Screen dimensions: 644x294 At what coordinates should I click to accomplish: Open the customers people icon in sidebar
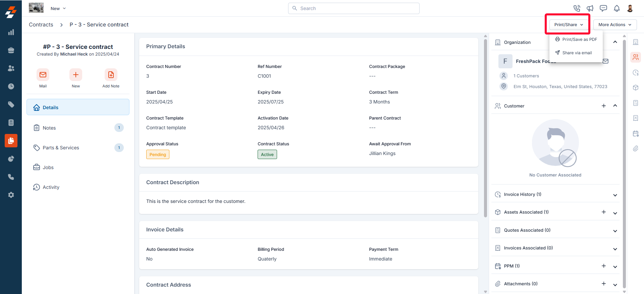pos(11,68)
